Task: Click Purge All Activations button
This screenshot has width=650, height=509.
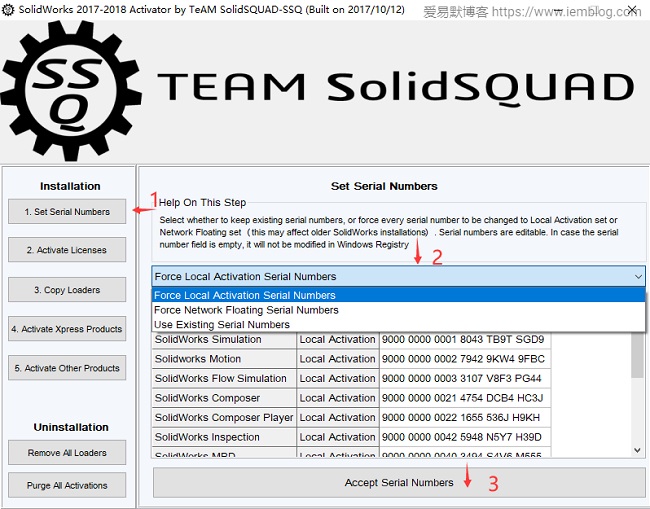Action: pyautogui.click(x=67, y=485)
